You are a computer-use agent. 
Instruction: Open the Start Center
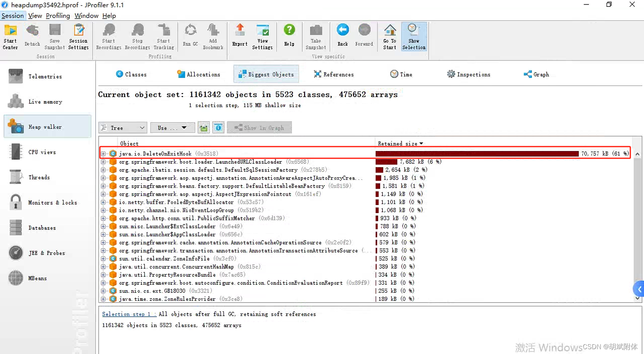coord(10,37)
